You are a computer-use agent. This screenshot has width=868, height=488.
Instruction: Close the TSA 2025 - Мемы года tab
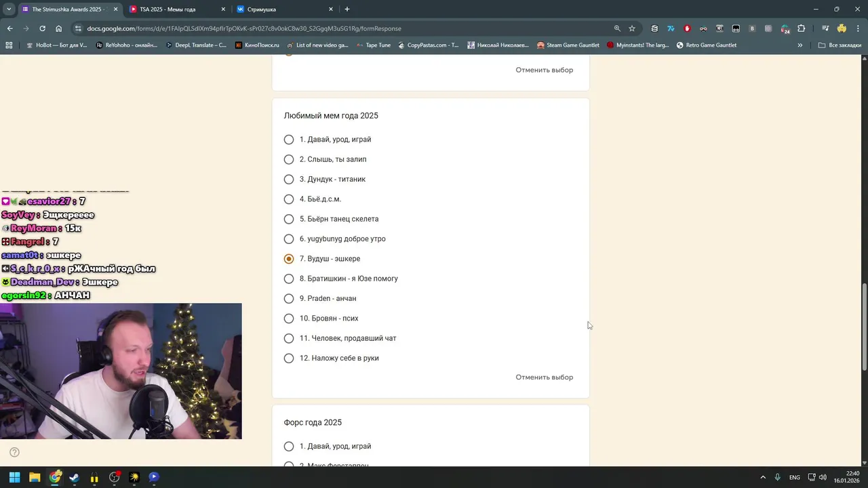pos(223,9)
